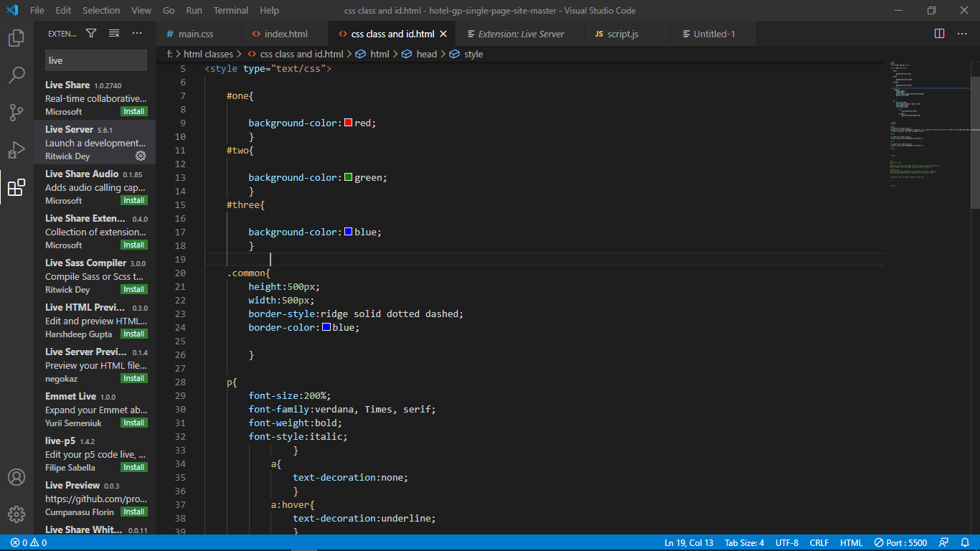
Task: Open the Manage settings gear at bottom left
Action: click(x=16, y=514)
